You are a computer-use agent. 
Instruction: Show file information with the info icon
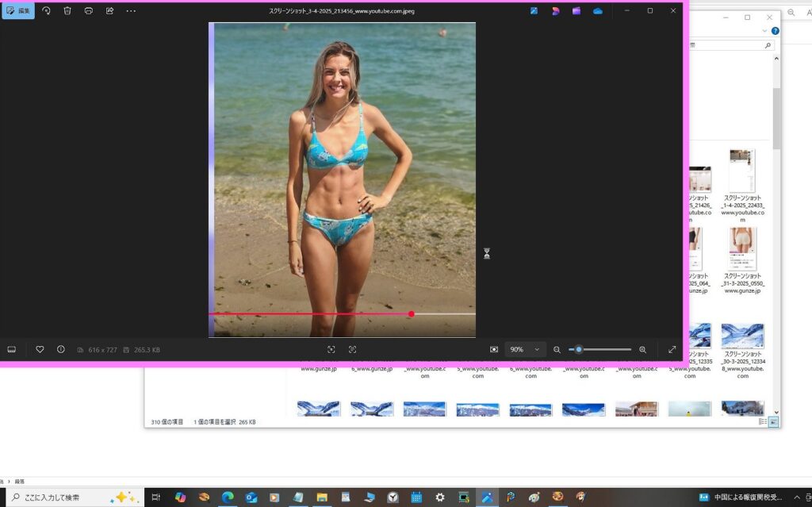point(60,349)
